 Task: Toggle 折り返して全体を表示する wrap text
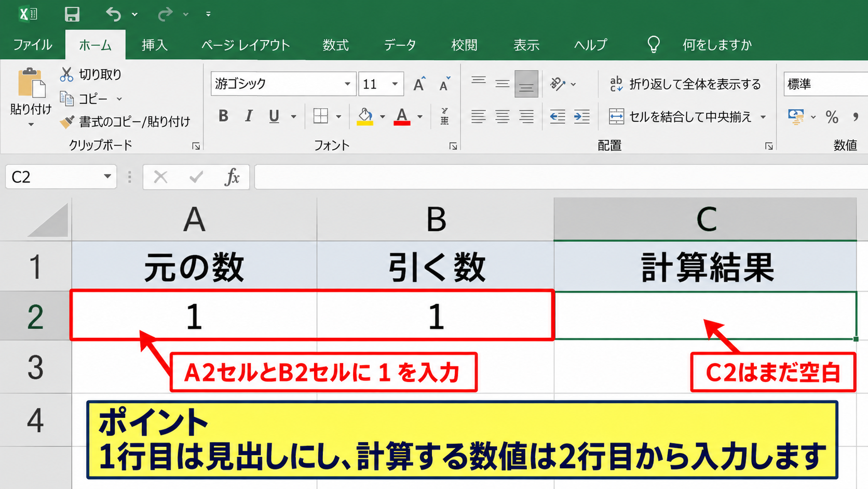coord(685,84)
